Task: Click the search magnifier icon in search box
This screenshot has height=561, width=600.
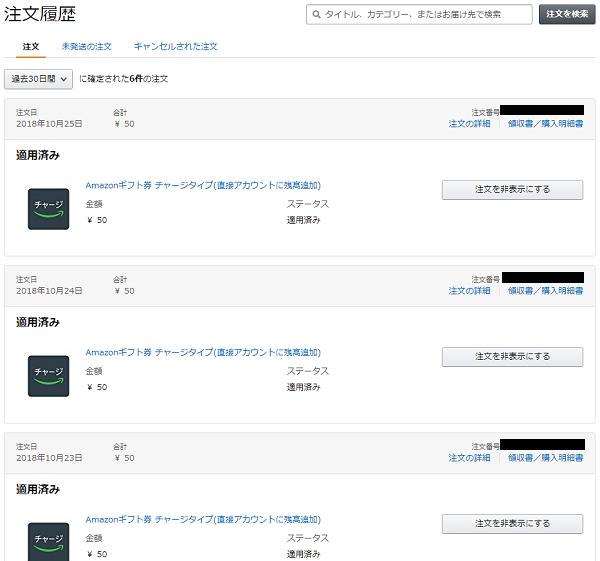Action: click(316, 15)
